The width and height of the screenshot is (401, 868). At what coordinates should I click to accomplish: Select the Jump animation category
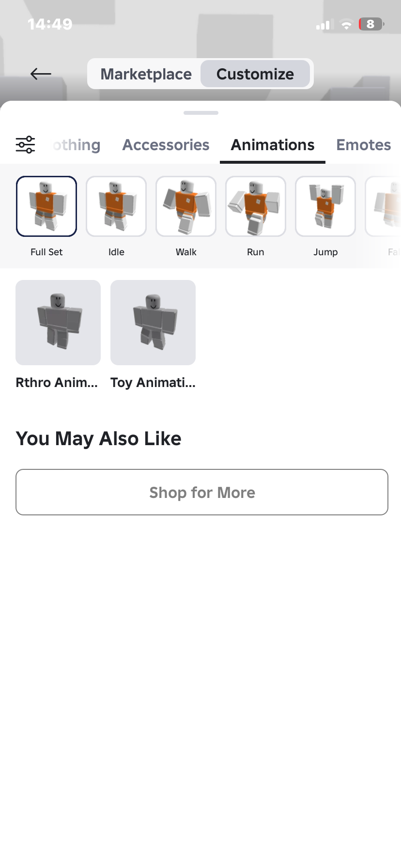[x=325, y=206]
